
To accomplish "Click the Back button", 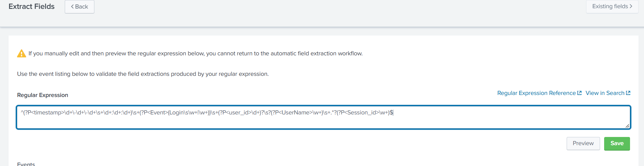I will tap(79, 7).
